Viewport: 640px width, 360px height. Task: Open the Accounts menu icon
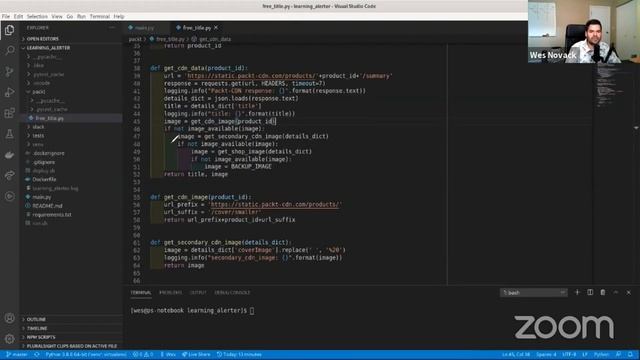tap(9, 318)
